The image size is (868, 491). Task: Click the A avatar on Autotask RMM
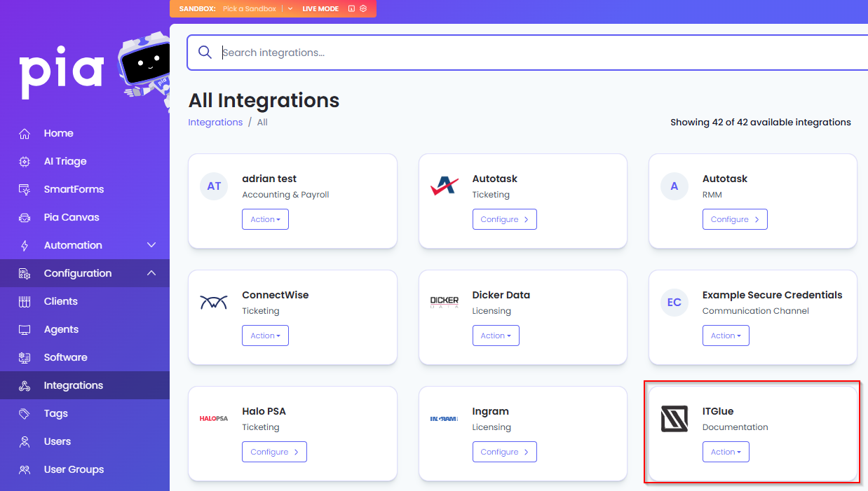pos(674,186)
